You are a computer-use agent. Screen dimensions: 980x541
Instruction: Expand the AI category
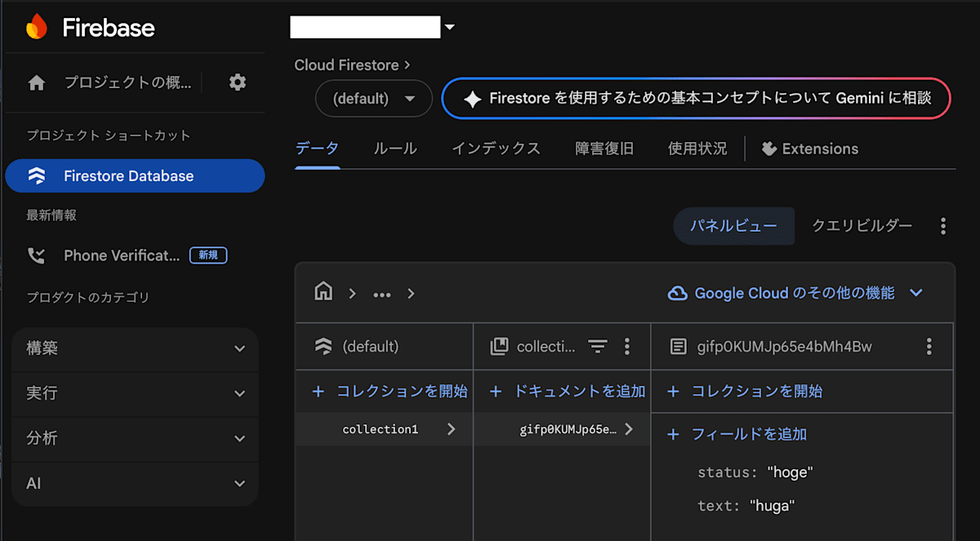(x=135, y=483)
